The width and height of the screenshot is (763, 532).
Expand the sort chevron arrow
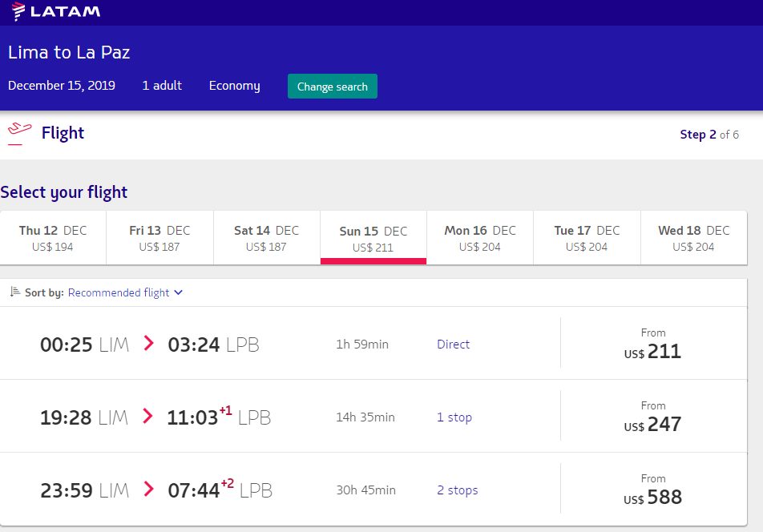pyautogui.click(x=178, y=292)
